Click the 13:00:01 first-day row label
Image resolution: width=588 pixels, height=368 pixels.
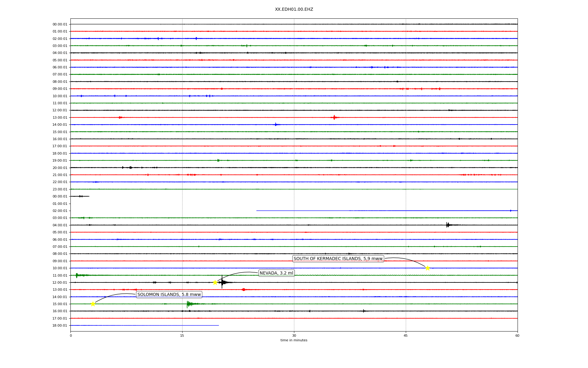pos(60,117)
